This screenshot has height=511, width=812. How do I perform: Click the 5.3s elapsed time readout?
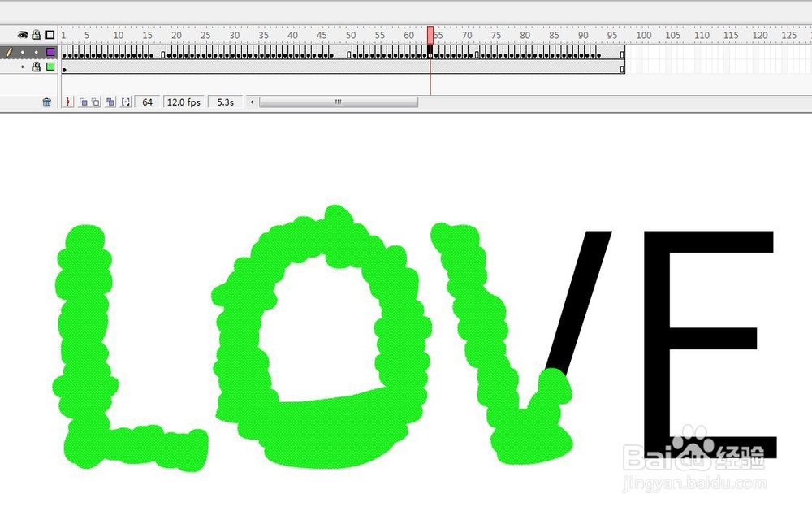click(x=225, y=102)
